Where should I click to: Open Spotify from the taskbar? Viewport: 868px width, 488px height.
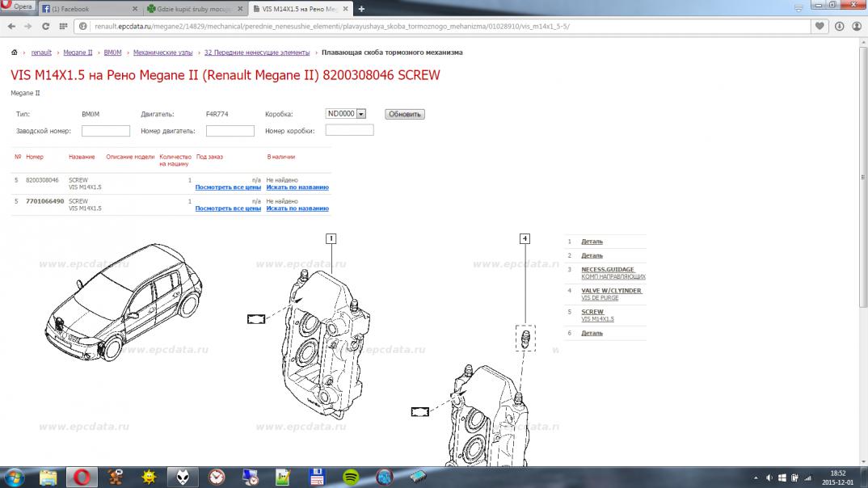pyautogui.click(x=351, y=477)
